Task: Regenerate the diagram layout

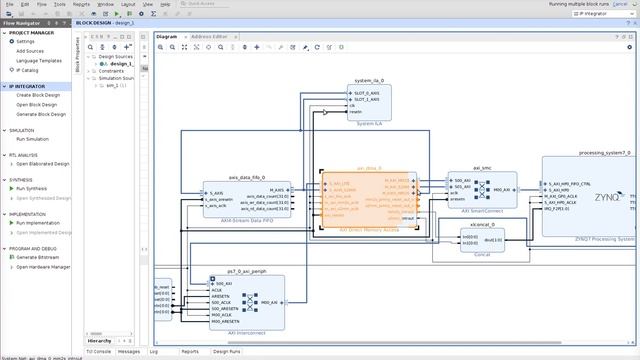Action: coord(317,47)
